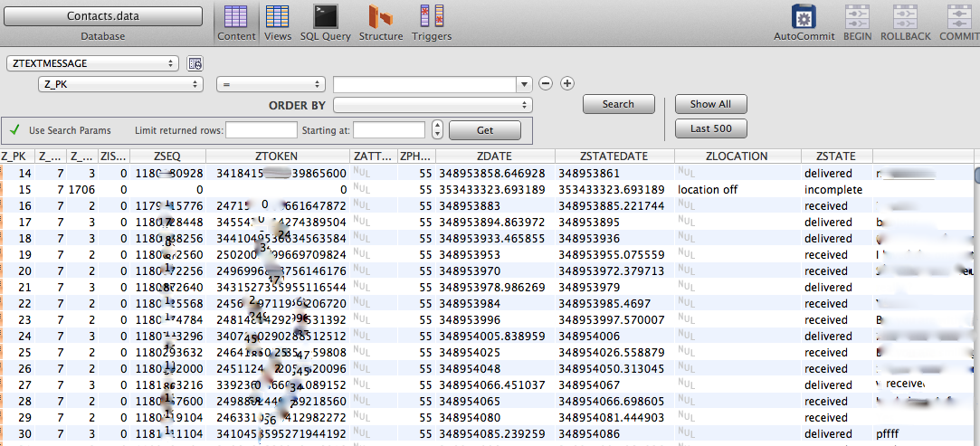The height and width of the screenshot is (446, 980).
Task: Sort by the ZSTATE column header
Action: (x=836, y=157)
